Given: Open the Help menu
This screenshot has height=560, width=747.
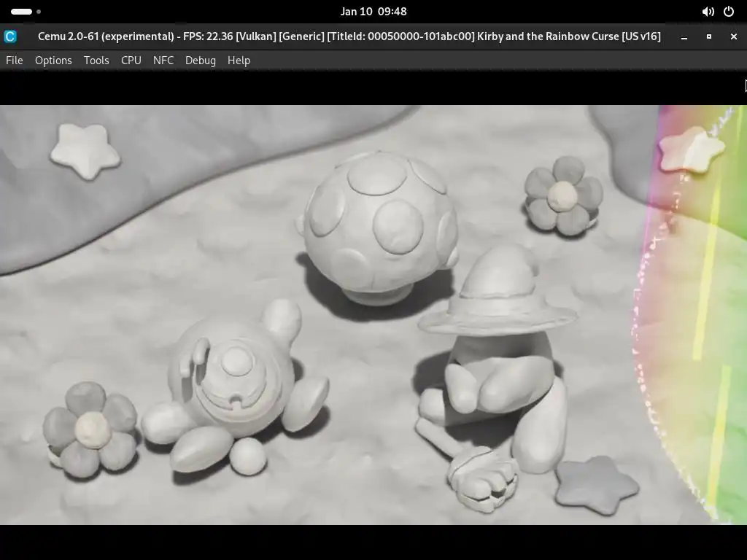Looking at the screenshot, I should 239,61.
